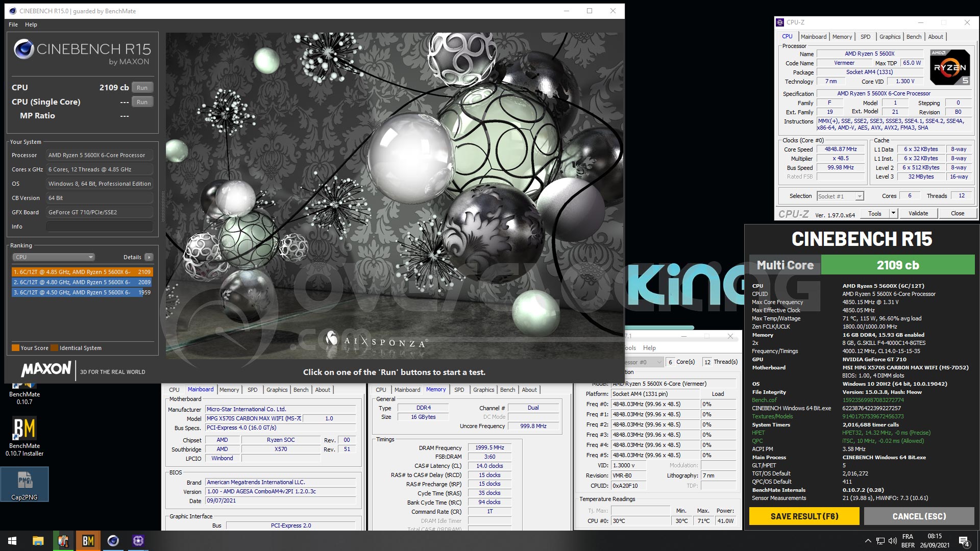Run the CPU Single Core test

[x=142, y=102]
